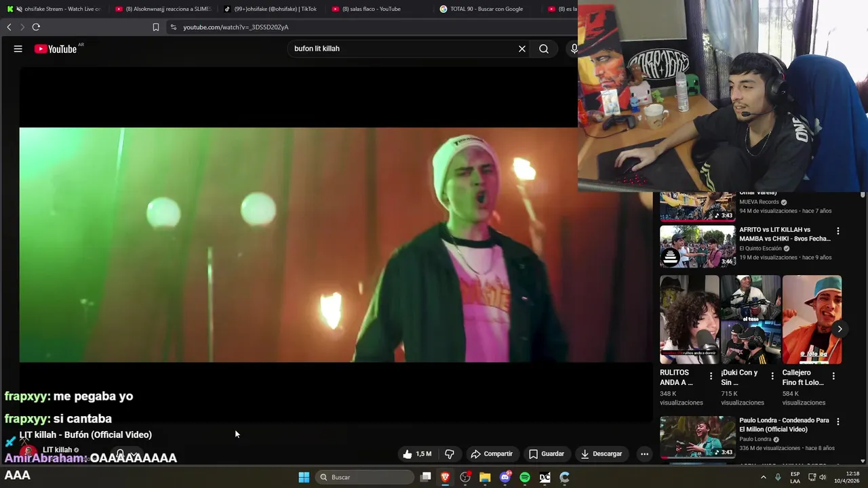This screenshot has width=868, height=488.
Task: Switch to the 'salas flaco - YouTube' tab
Action: [380, 9]
